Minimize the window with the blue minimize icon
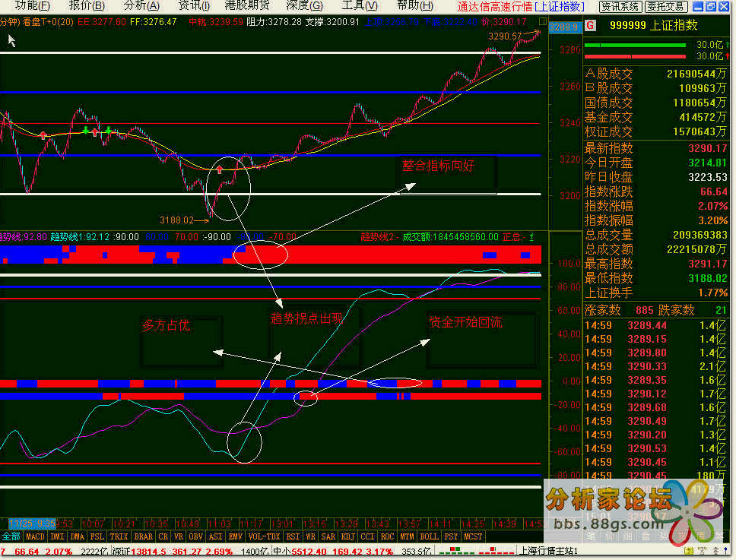The height and width of the screenshot is (560, 736). (x=698, y=6)
